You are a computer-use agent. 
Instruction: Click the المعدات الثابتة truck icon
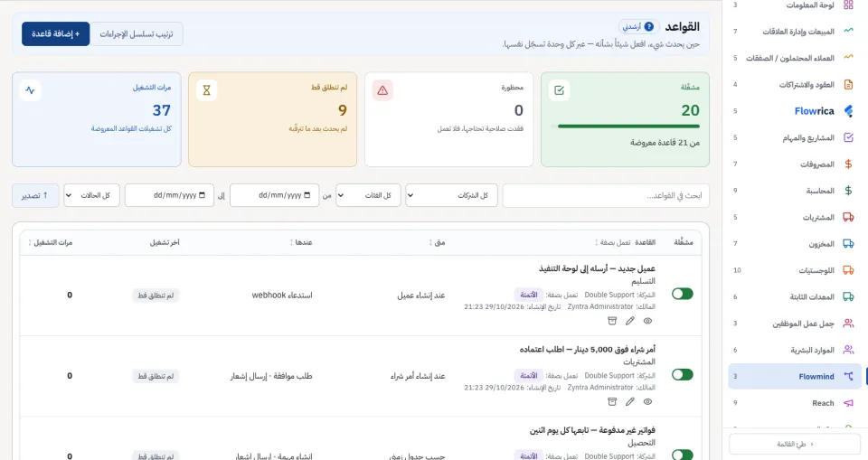(848, 296)
